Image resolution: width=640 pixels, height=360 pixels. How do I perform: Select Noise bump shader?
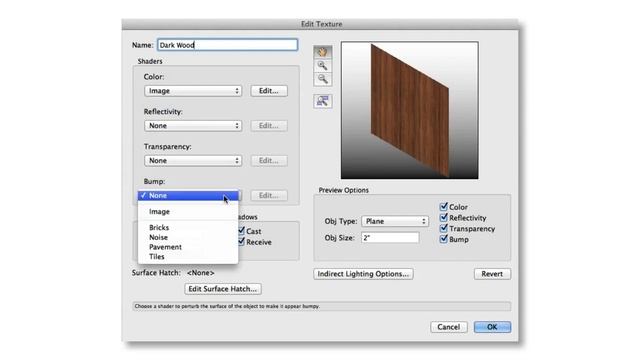(188, 237)
